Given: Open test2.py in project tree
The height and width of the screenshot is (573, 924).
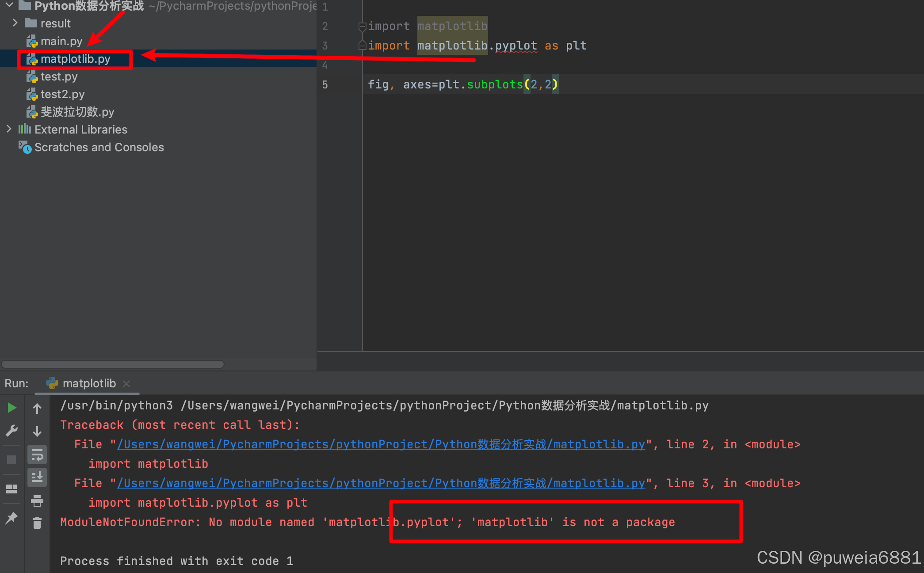Looking at the screenshot, I should coord(62,94).
